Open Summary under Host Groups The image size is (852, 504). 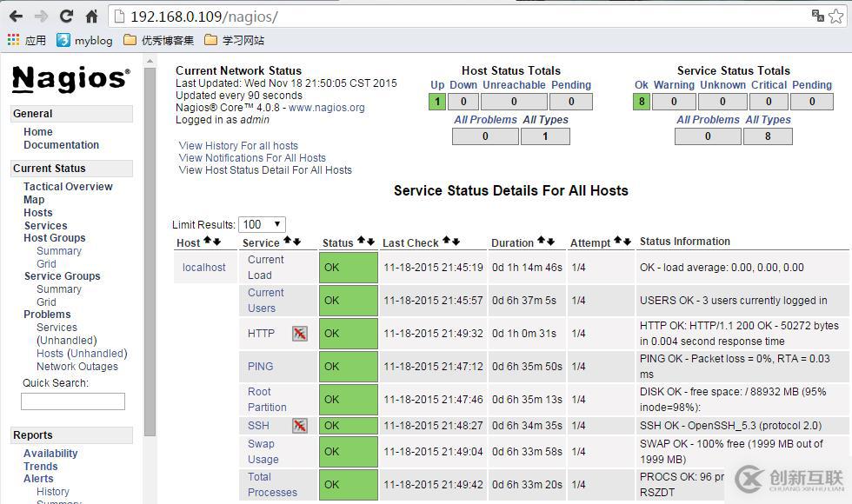[x=59, y=251]
